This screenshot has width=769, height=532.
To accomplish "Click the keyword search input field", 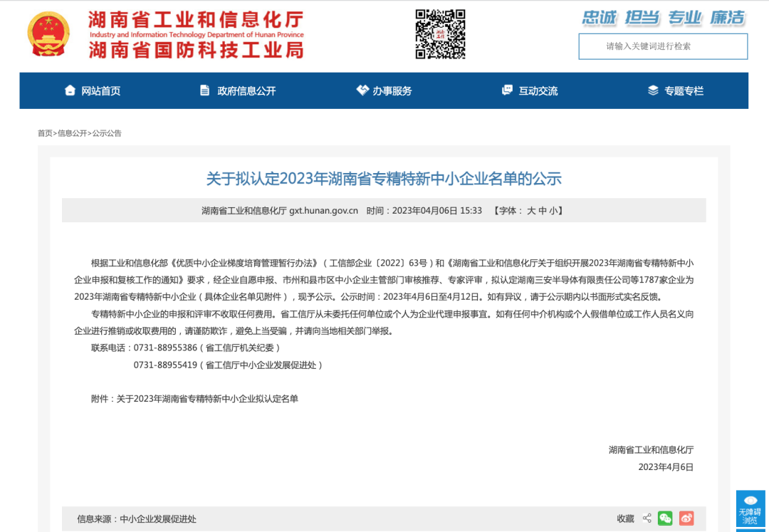I will tap(662, 46).
